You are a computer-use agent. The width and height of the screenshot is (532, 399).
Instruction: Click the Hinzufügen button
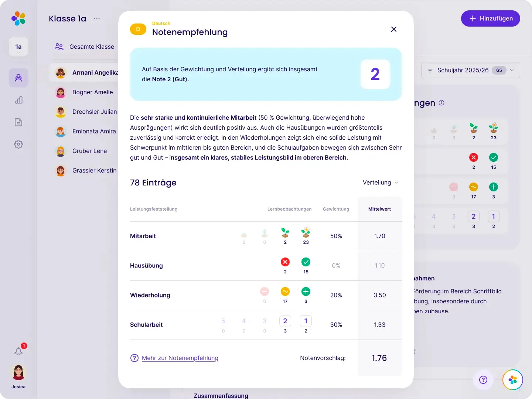[x=490, y=18]
